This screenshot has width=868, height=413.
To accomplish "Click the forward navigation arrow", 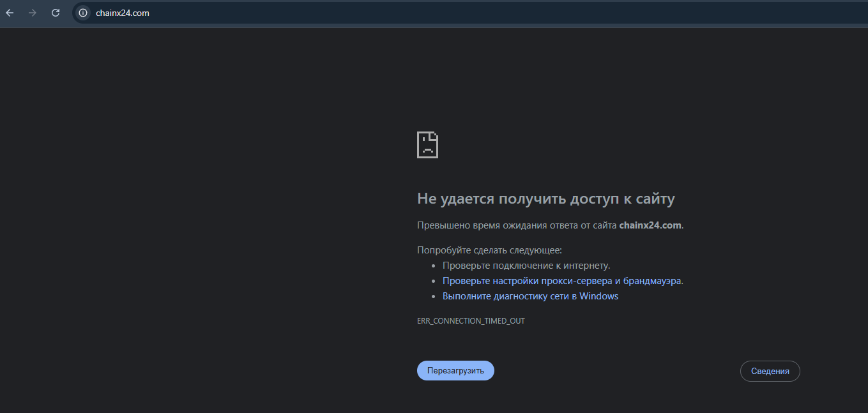I will click(x=33, y=13).
